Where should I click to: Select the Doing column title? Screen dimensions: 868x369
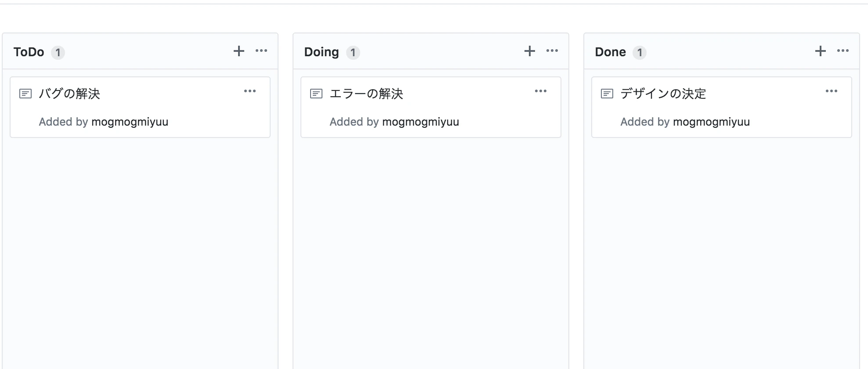(322, 52)
